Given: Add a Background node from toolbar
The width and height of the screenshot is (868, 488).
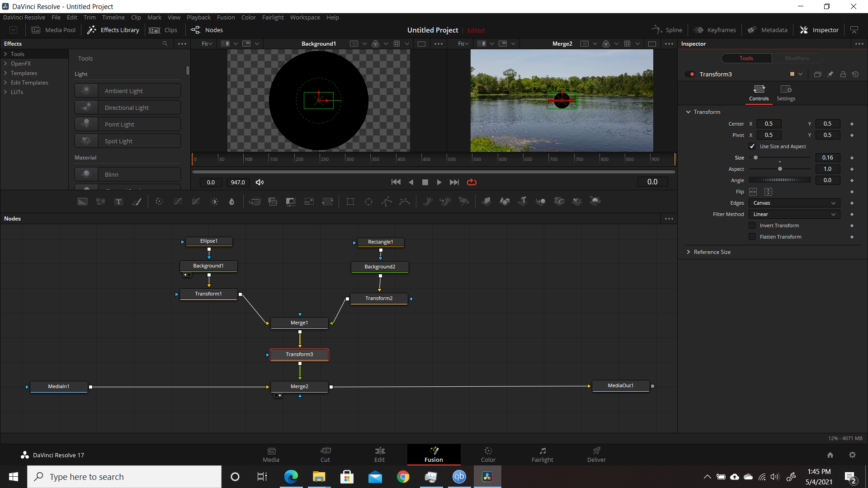Looking at the screenshot, I should point(82,202).
